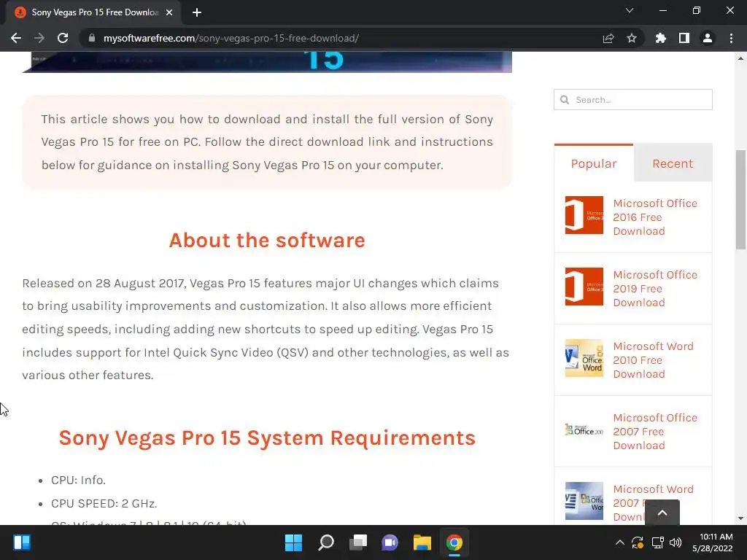Click the CPU: Info. list item
Viewport: 747px width, 560px height.
point(78,480)
